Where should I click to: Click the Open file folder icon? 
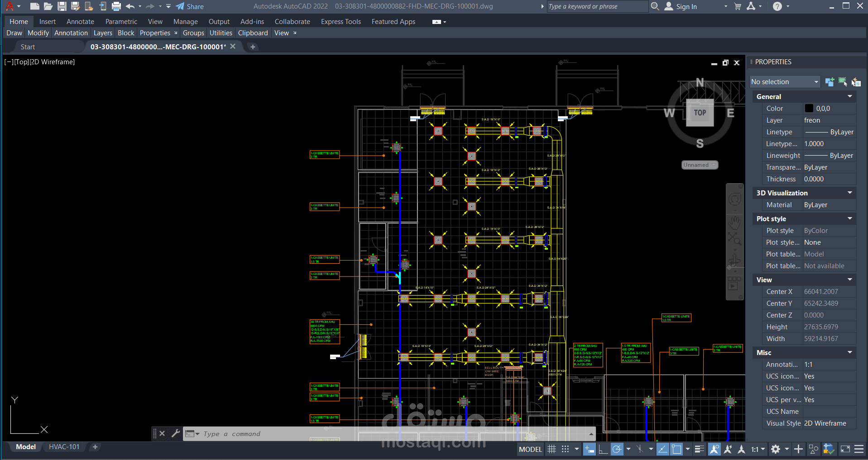click(x=48, y=6)
